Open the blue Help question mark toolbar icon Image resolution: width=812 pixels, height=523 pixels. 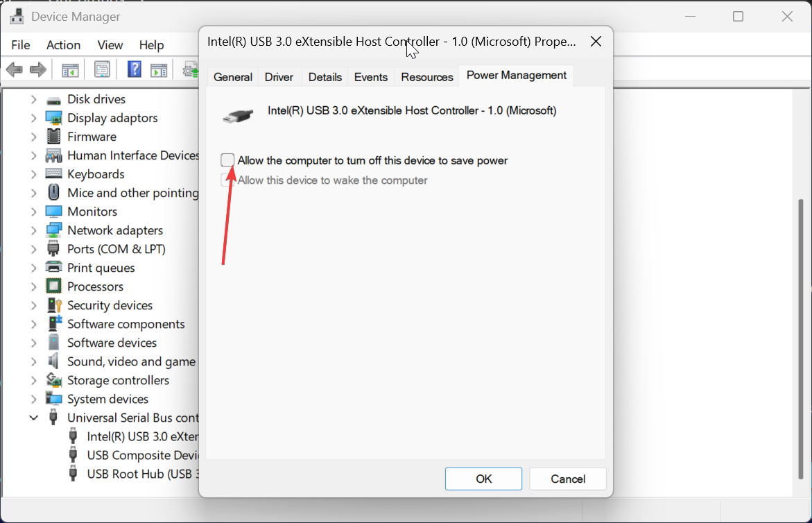point(134,69)
